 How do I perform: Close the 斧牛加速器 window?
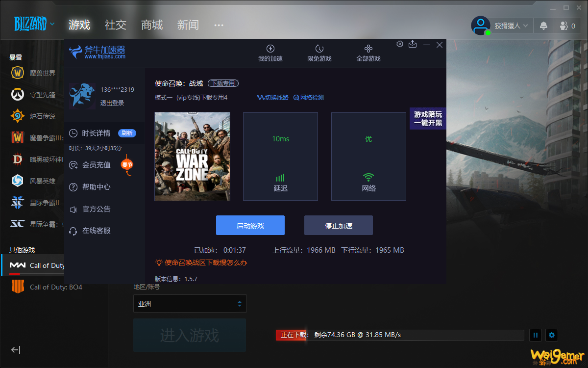pos(440,45)
